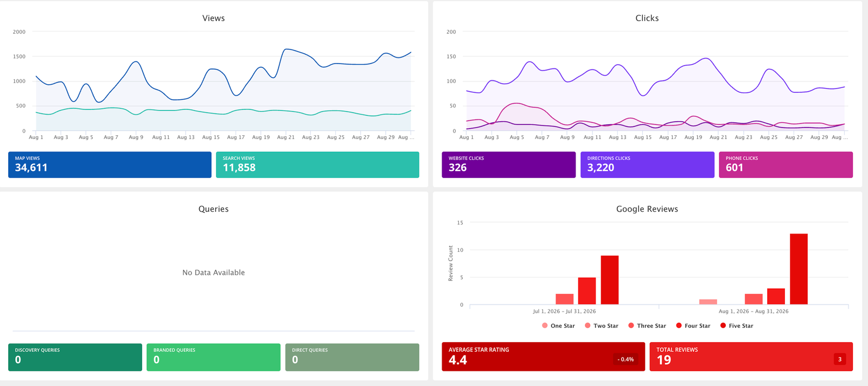
Task: Click the July Three Star bar
Action: tap(565, 299)
